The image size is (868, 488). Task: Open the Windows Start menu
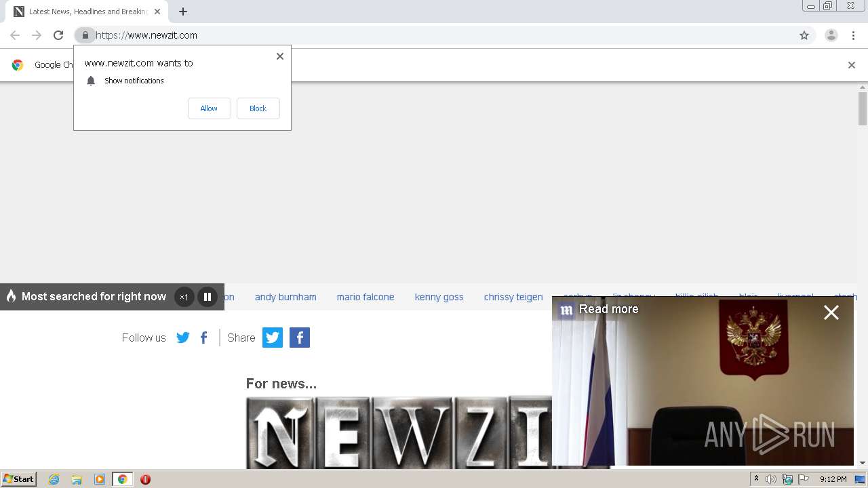(x=19, y=479)
